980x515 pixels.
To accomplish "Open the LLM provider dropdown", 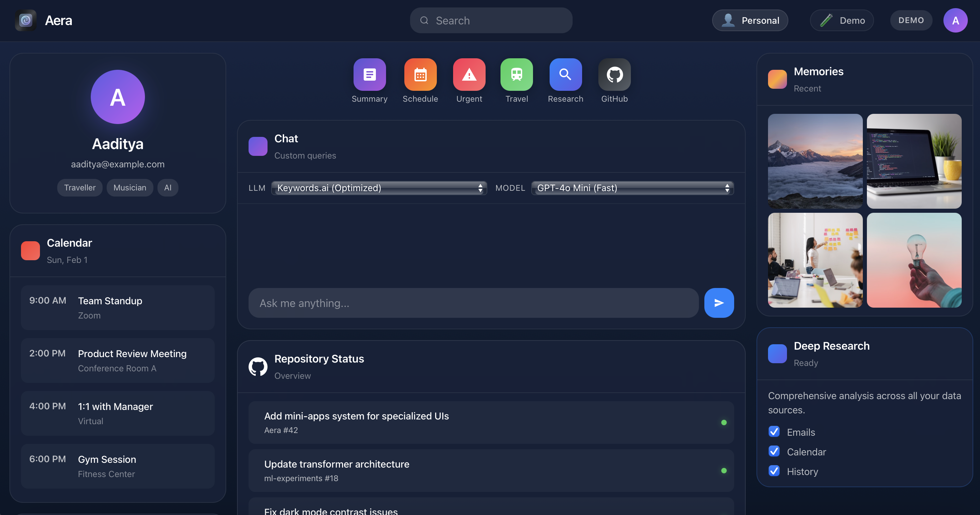I will (379, 188).
